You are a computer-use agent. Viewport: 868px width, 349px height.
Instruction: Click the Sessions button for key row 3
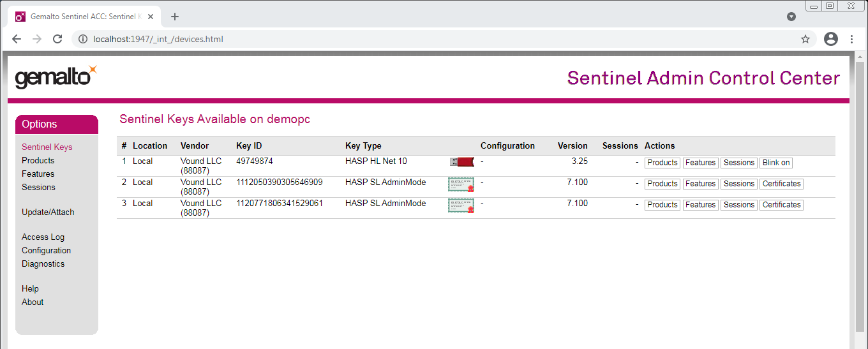(738, 205)
